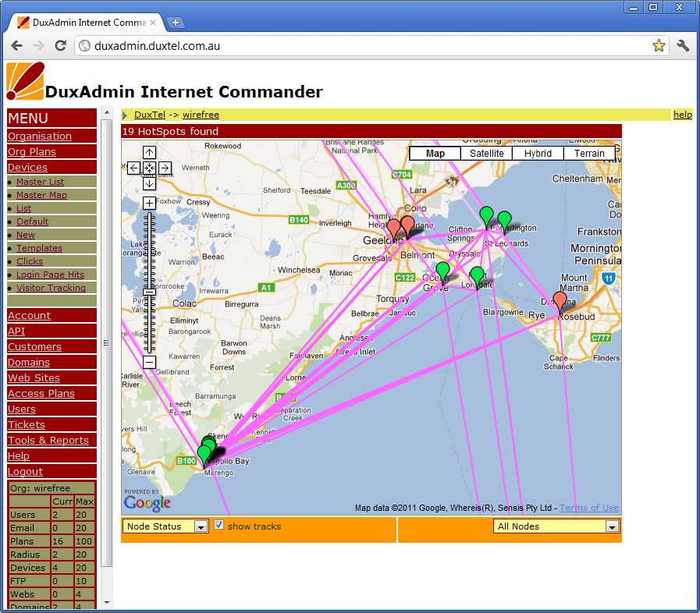
Task: Open the Org Plans menu item
Action: (32, 151)
